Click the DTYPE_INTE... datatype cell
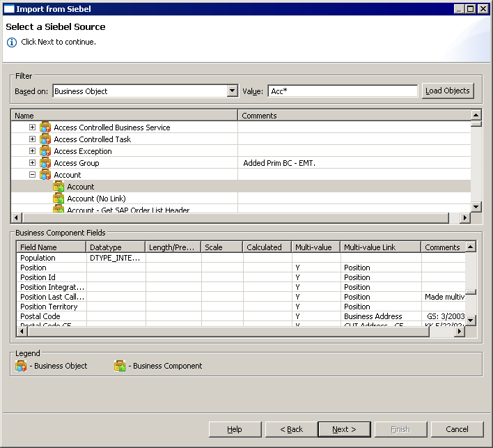The height and width of the screenshot is (448, 493). [x=116, y=258]
